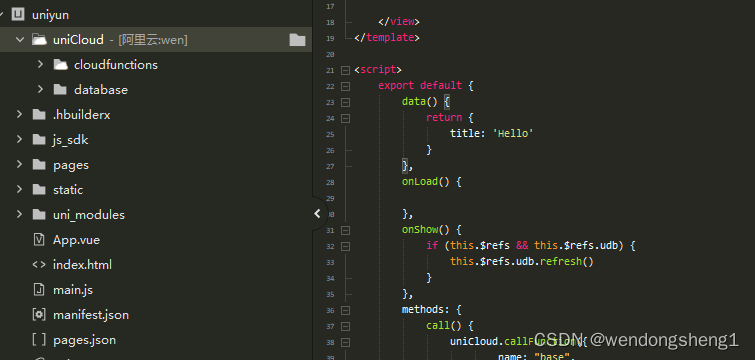Open index.html file
This screenshot has height=360, width=755.
click(82, 265)
